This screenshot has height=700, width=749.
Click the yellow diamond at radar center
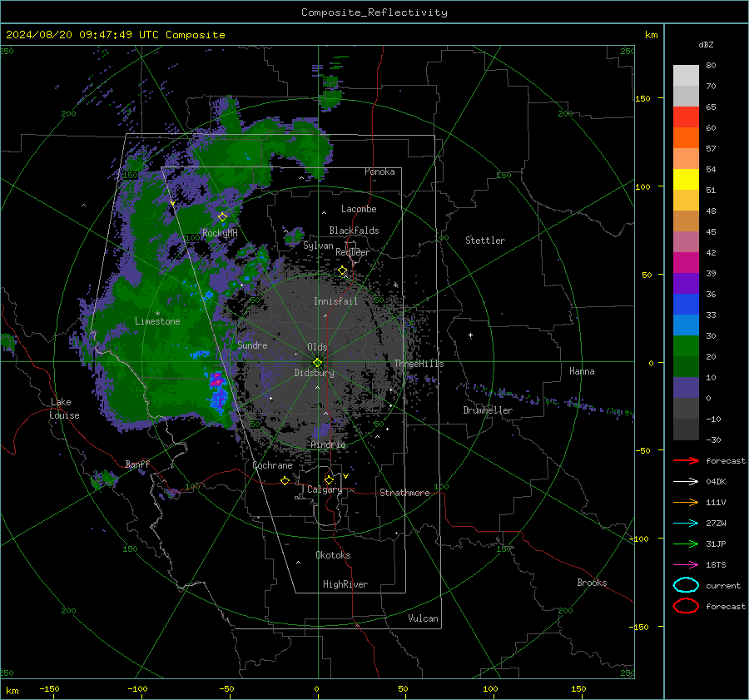[x=317, y=362]
